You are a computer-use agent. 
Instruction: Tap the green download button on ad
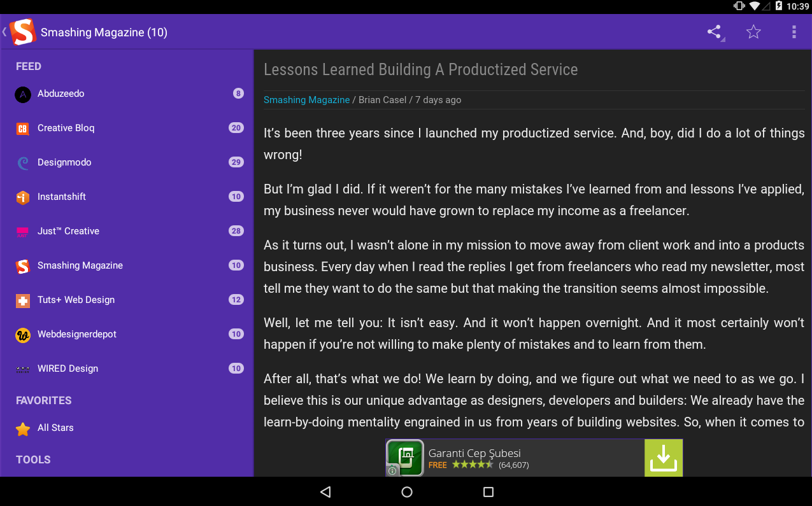pos(664,458)
